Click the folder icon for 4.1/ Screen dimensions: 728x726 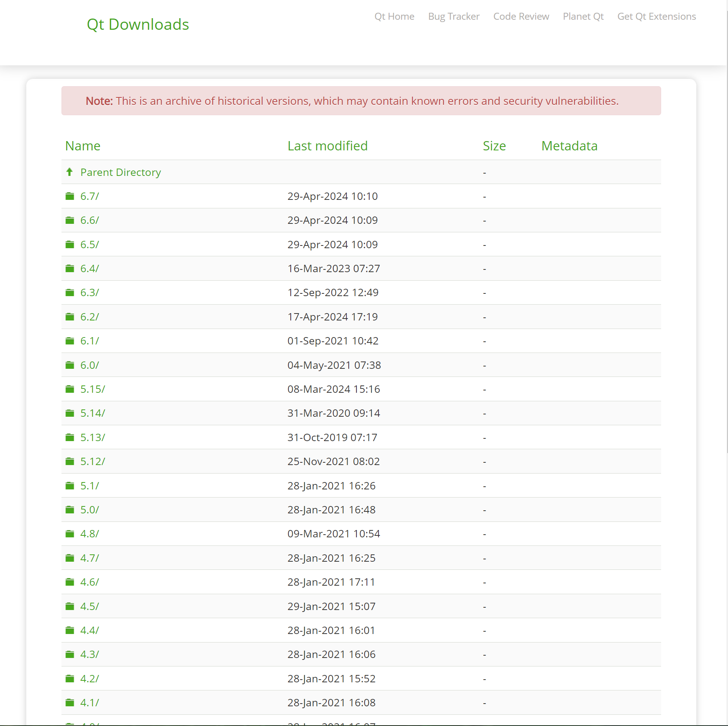[x=70, y=703]
